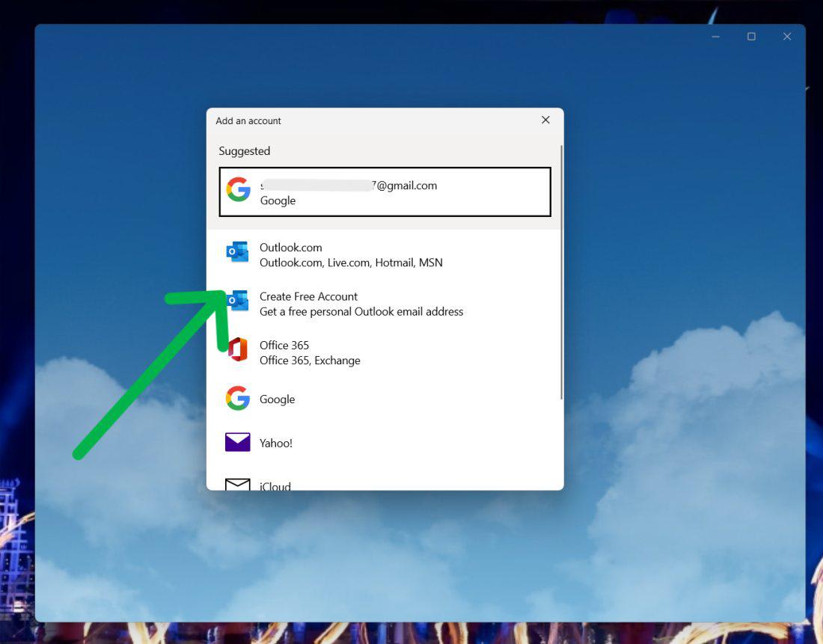
Task: Click the Google logo in the suggested account
Action: (238, 189)
